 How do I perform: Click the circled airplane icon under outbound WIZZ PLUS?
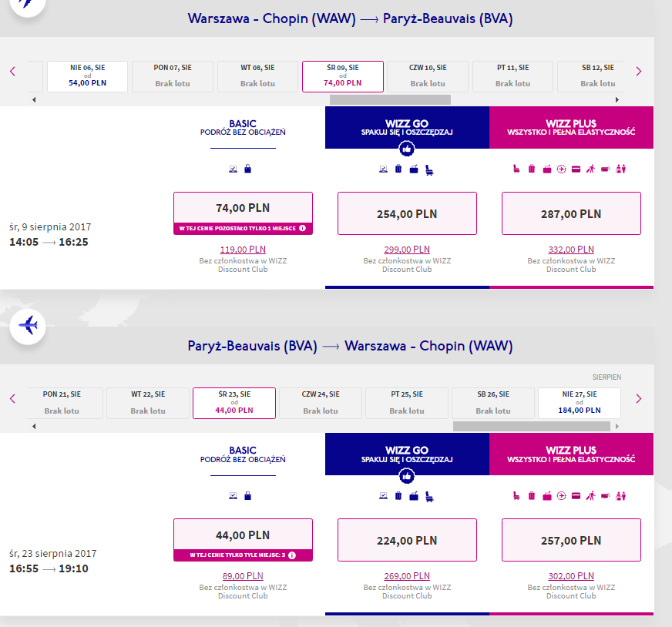[x=562, y=169]
